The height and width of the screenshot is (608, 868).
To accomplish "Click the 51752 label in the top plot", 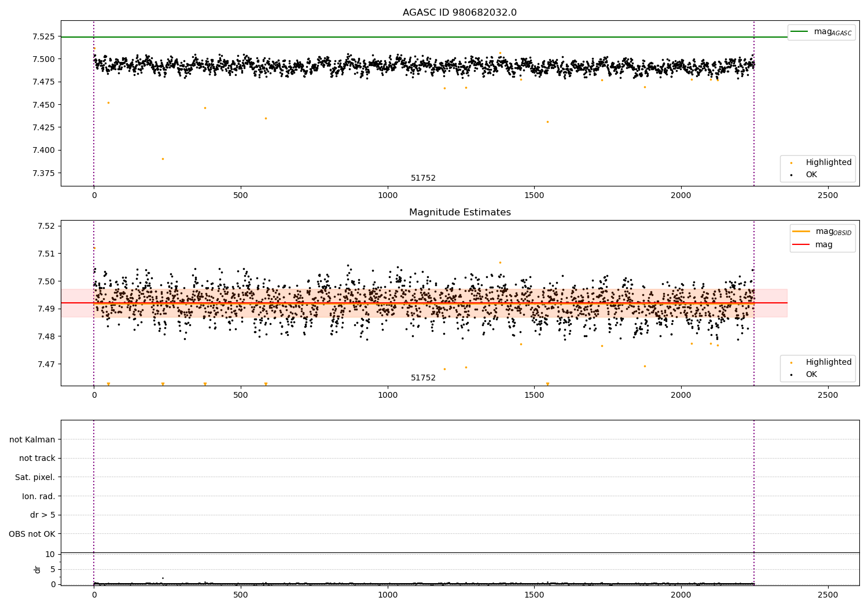I will tap(423, 178).
